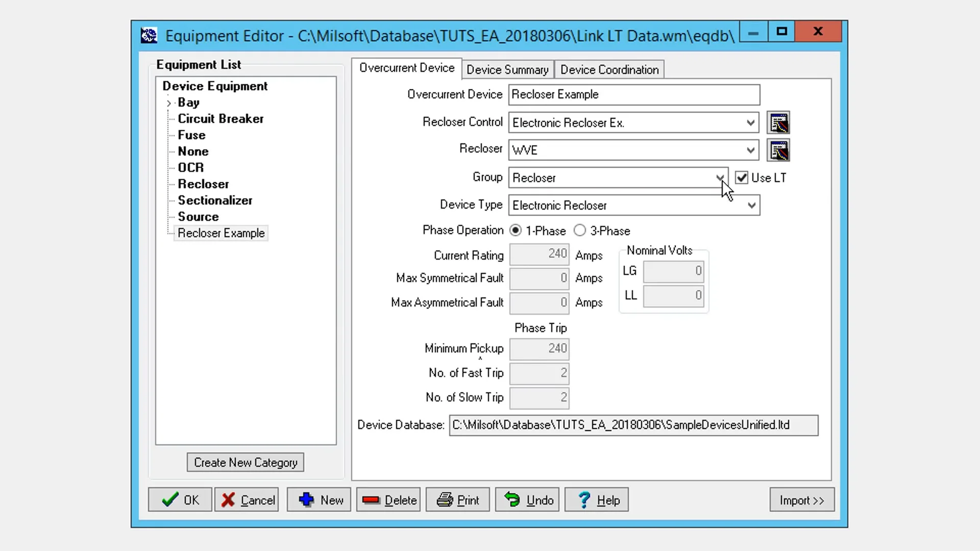
Task: Select 1-Phase operation
Action: pos(516,231)
